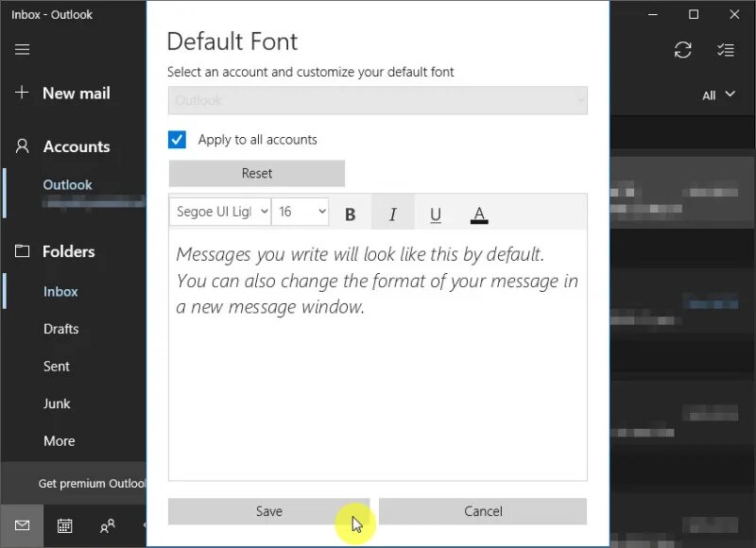
Task: Switch to People view icon
Action: click(x=107, y=526)
